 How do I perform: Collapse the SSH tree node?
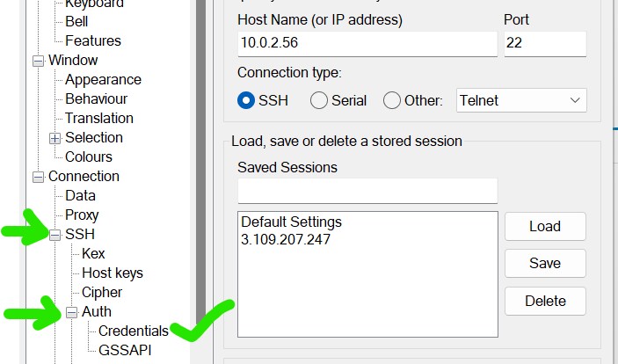[55, 236]
